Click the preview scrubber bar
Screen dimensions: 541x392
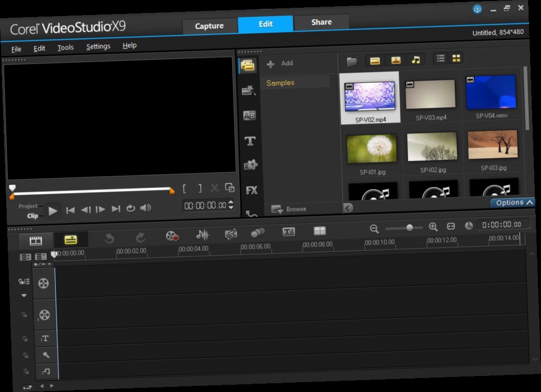click(92, 191)
